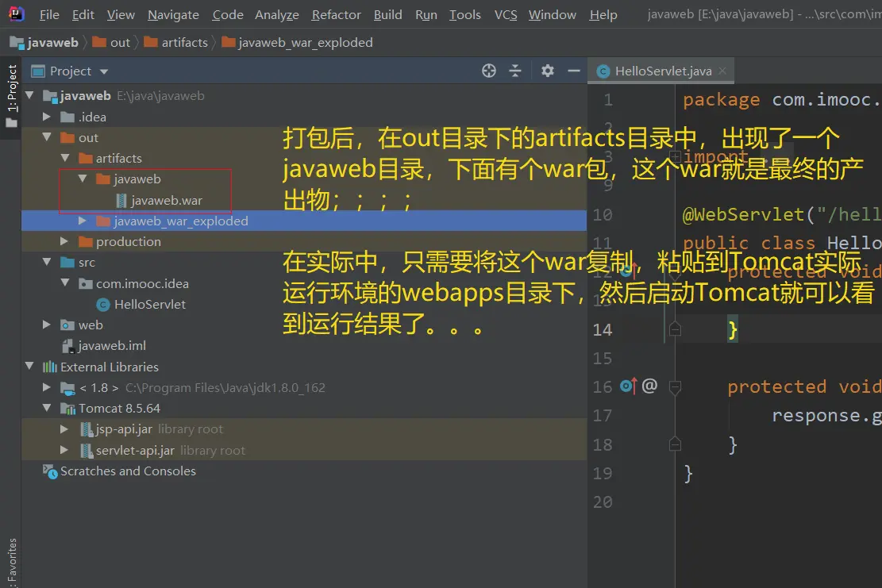Click the javaweb_war_exploded breadcrumb
The width and height of the screenshot is (882, 588).
point(297,43)
